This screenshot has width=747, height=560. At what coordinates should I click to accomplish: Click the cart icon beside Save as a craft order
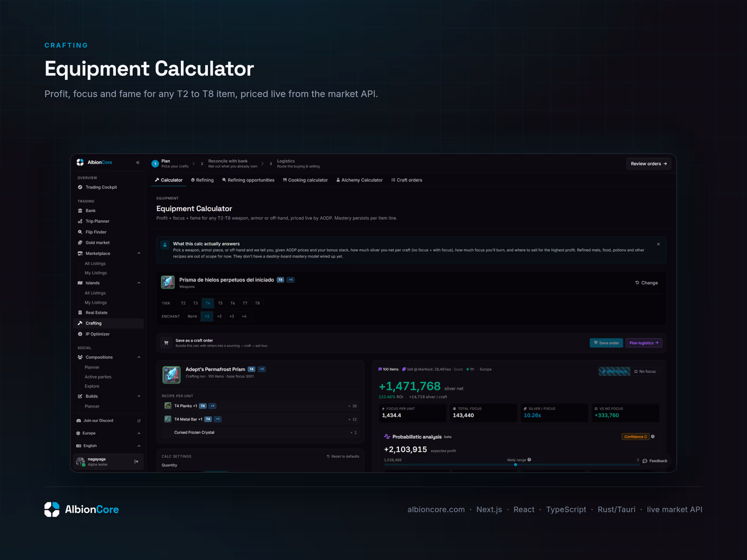tap(166, 343)
